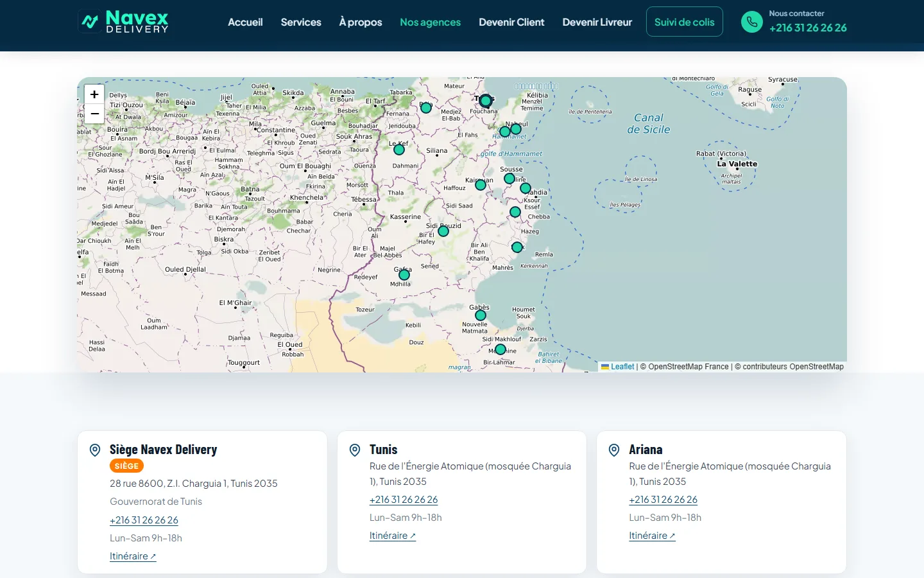Pick the Hammamet map marker
Viewport: 924px width, 578px height.
(x=505, y=132)
